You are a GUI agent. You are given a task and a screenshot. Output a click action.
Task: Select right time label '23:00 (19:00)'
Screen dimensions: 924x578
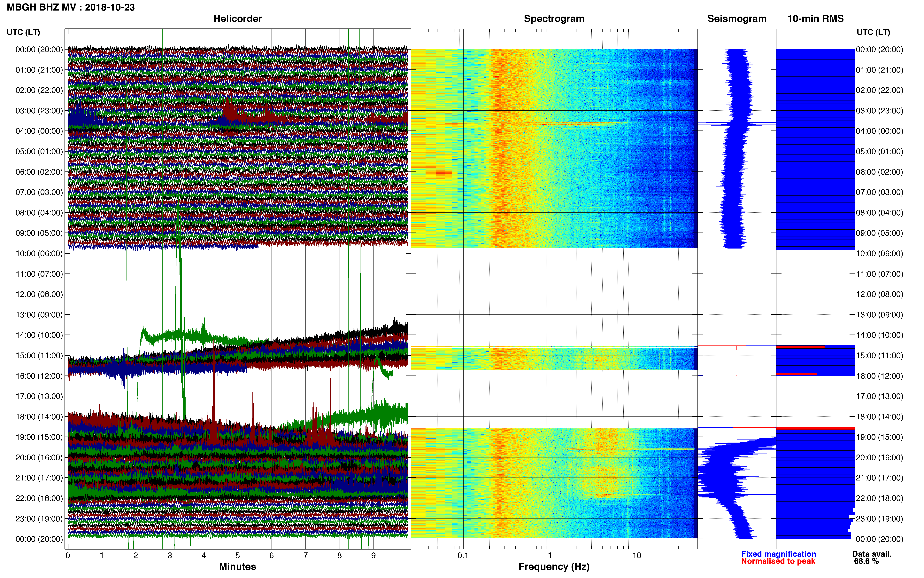tap(879, 519)
